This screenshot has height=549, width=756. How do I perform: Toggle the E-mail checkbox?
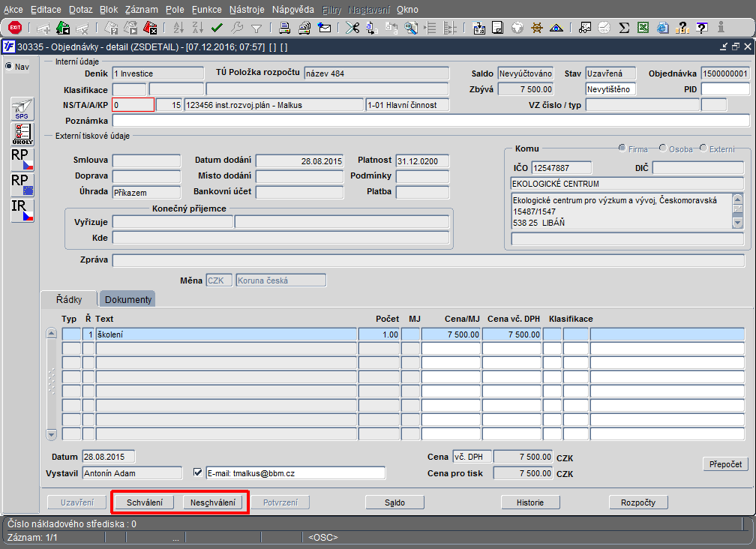tap(197, 472)
